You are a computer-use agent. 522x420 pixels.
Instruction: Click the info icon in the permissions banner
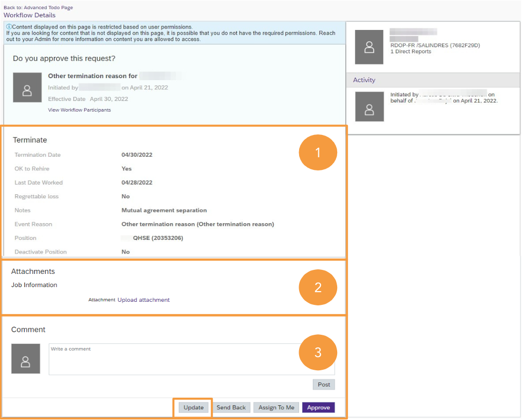[9, 26]
